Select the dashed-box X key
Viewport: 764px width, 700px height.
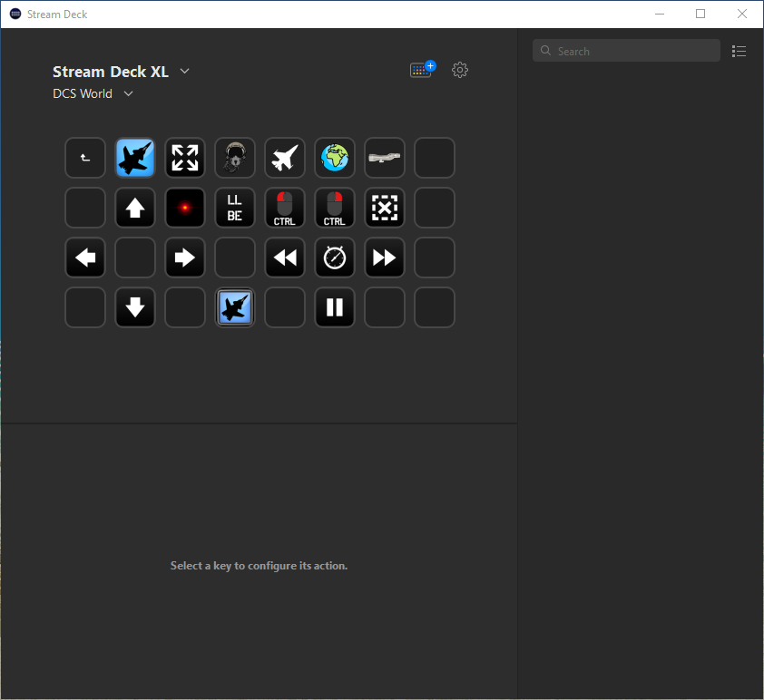pyautogui.click(x=385, y=208)
